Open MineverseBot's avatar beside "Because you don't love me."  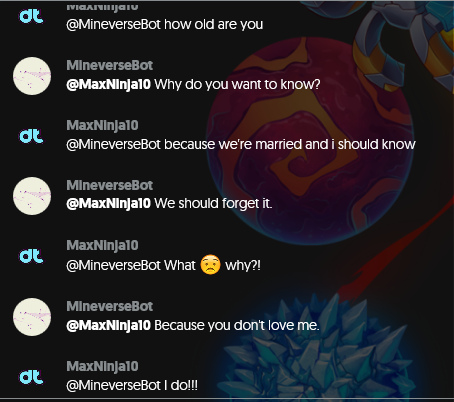[32, 317]
